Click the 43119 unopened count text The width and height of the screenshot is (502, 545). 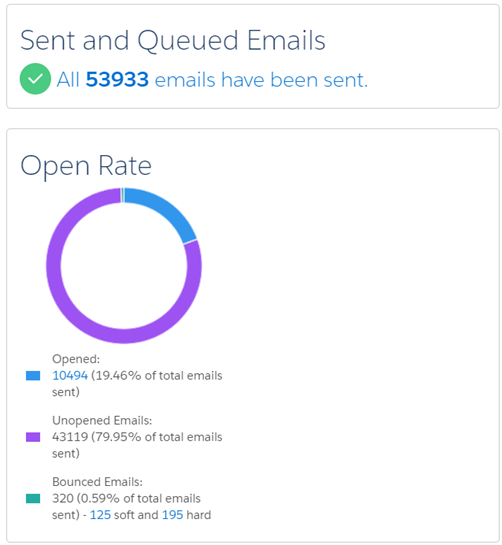(x=70, y=437)
